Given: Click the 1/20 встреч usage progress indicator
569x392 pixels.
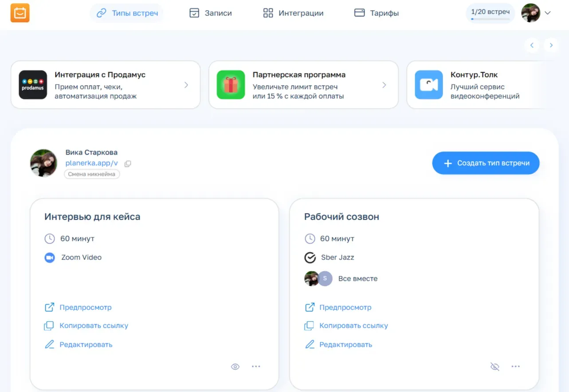Looking at the screenshot, I should point(490,13).
